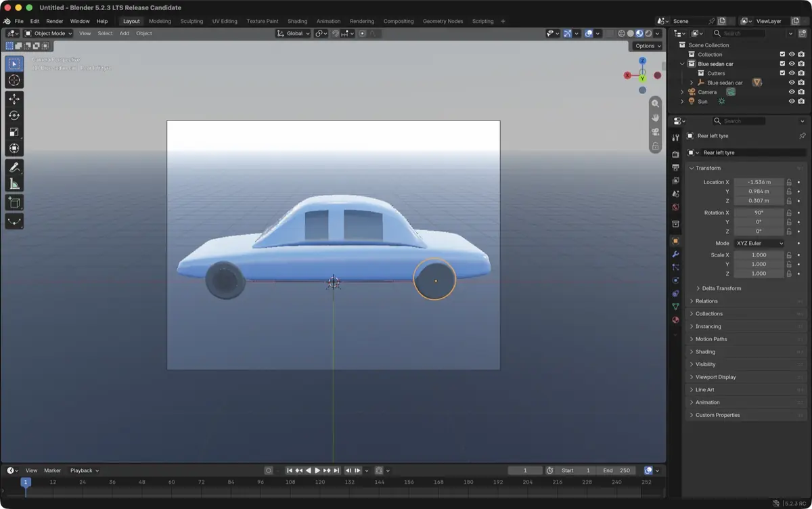Viewport: 812px width, 509px height.
Task: Choose the Add Cube tool
Action: pyautogui.click(x=14, y=202)
